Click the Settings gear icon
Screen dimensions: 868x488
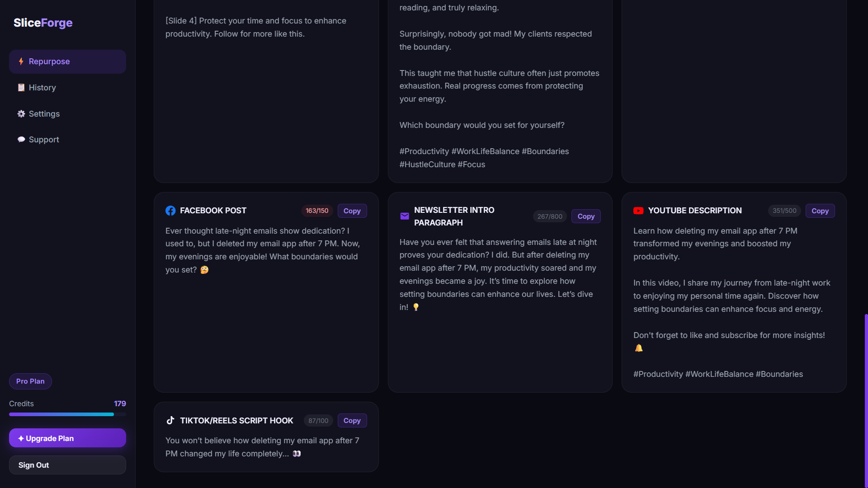[x=21, y=114]
